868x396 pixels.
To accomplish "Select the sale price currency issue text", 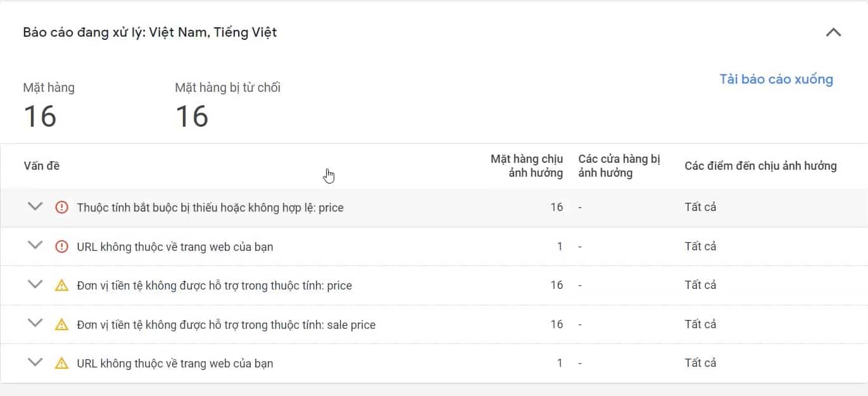I will 225,325.
